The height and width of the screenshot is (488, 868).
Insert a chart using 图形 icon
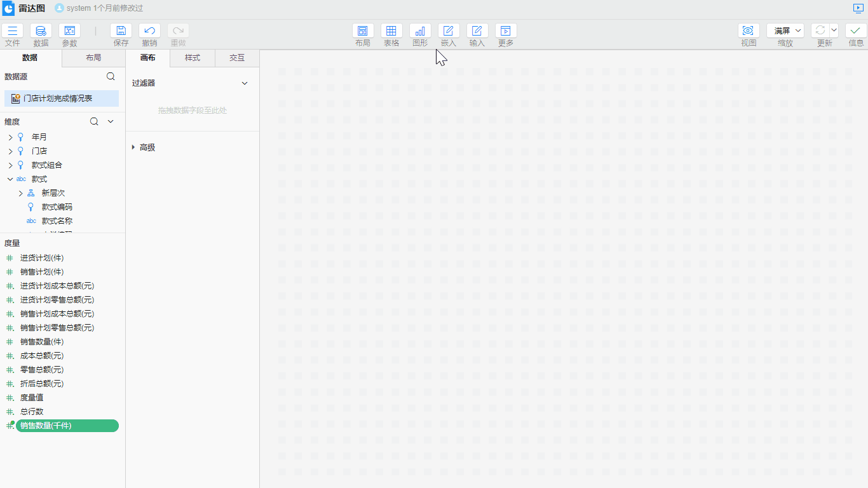point(420,31)
